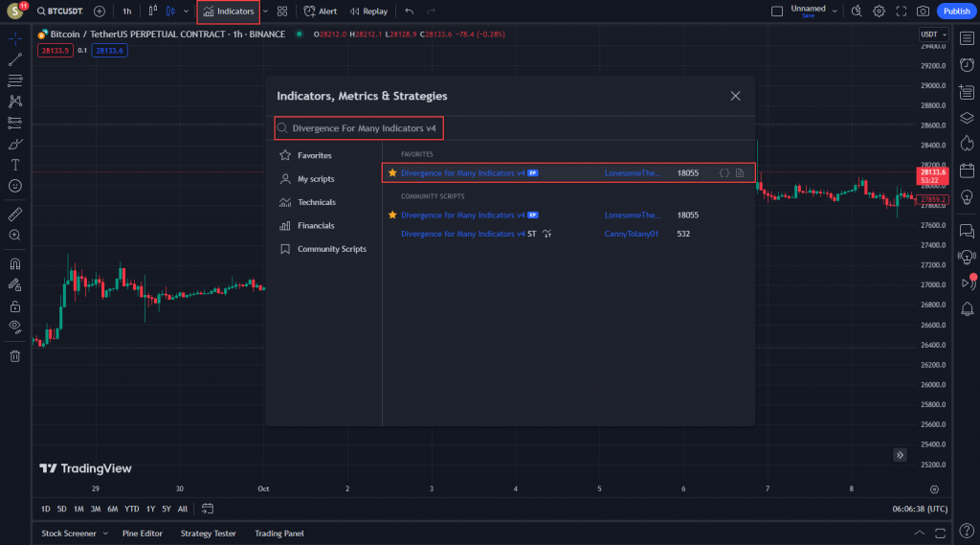
Task: Click the trash remove drawings icon
Action: coord(15,356)
